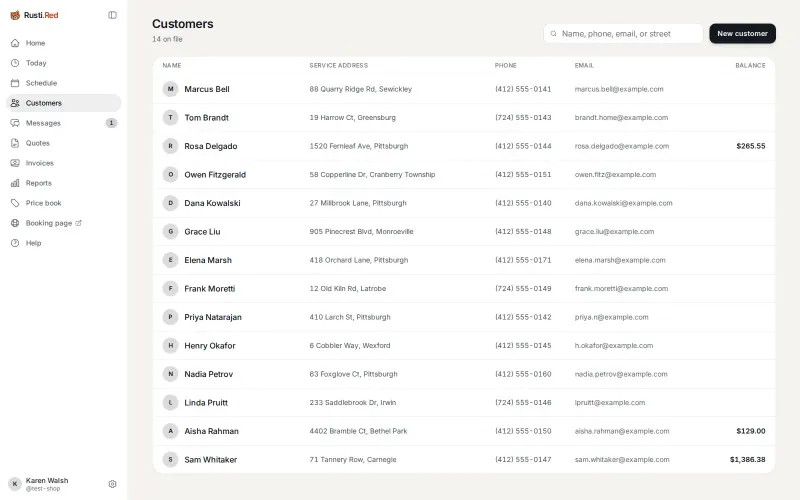Image resolution: width=800 pixels, height=500 pixels.
Task: Click the NAME column header
Action: click(x=172, y=65)
